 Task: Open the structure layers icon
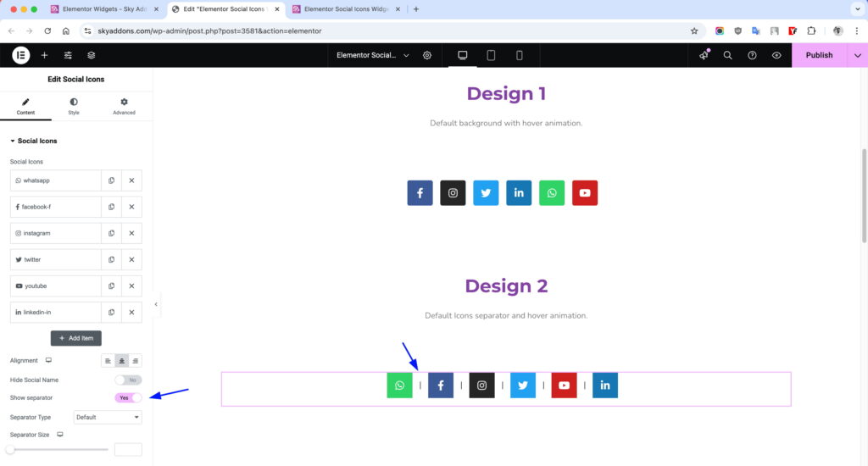tap(92, 55)
